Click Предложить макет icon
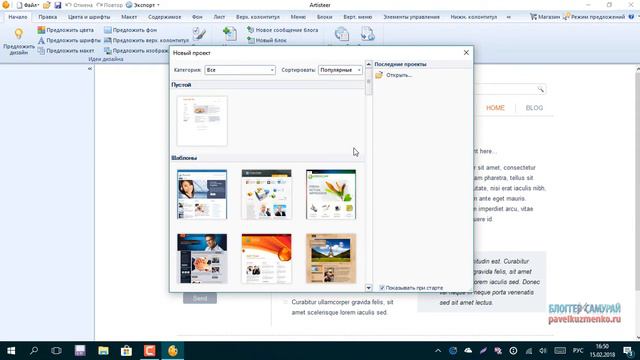 click(x=41, y=51)
